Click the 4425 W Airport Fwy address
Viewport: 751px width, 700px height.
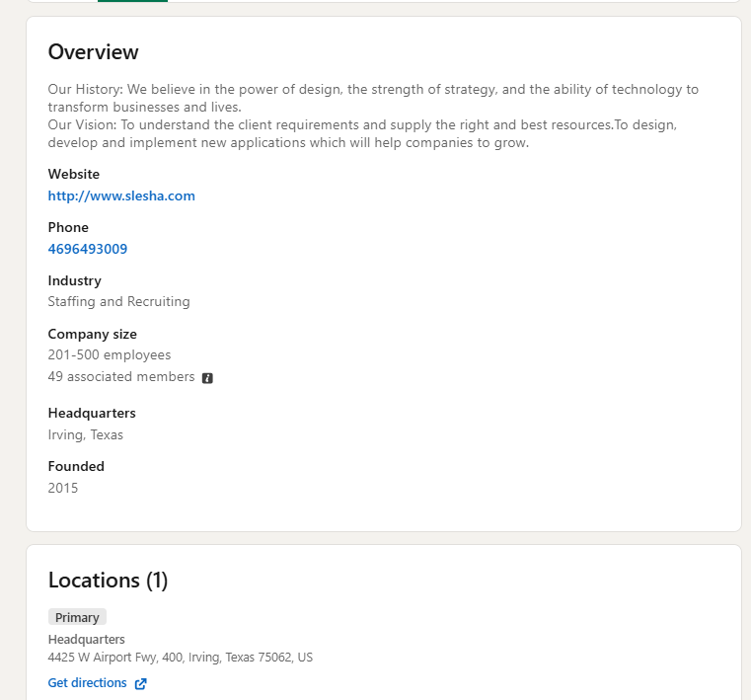pyautogui.click(x=180, y=658)
